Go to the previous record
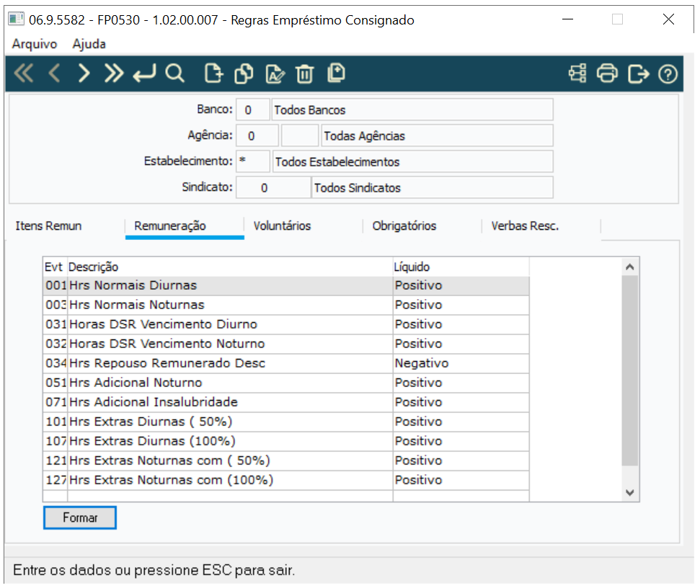 click(x=54, y=73)
